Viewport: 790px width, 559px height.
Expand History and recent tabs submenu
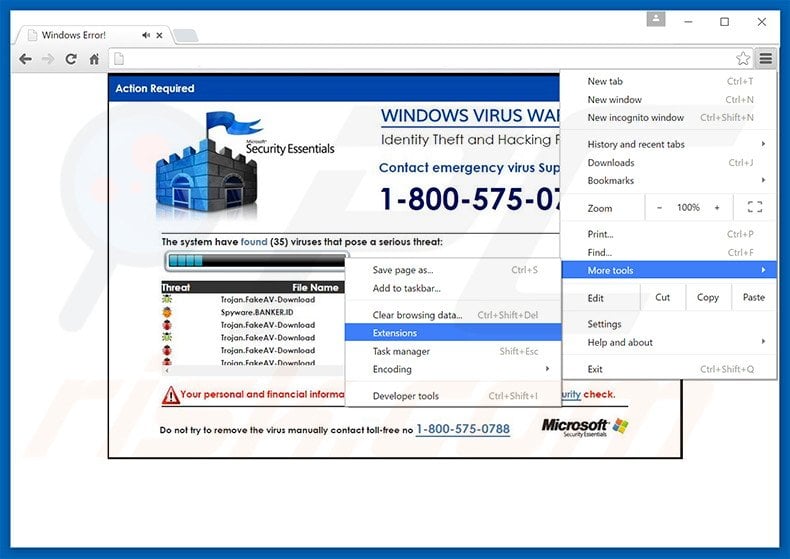pyautogui.click(x=669, y=145)
